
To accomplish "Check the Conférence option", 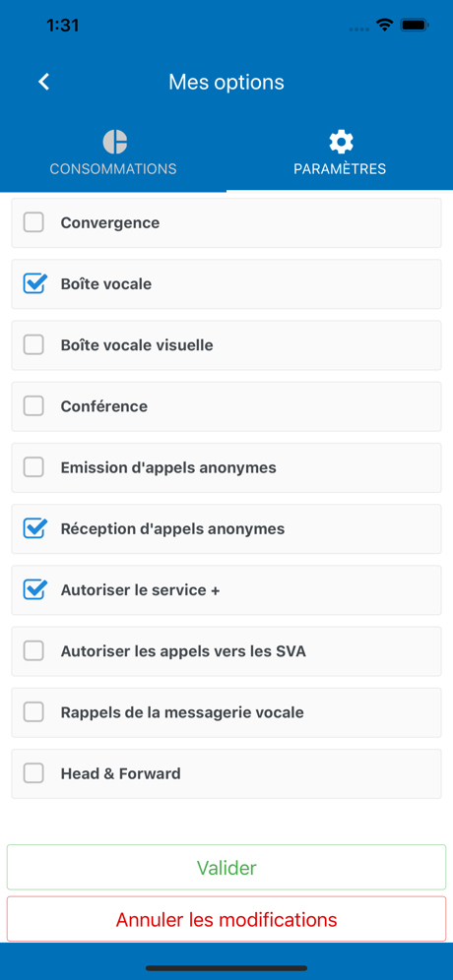I will click(x=33, y=406).
